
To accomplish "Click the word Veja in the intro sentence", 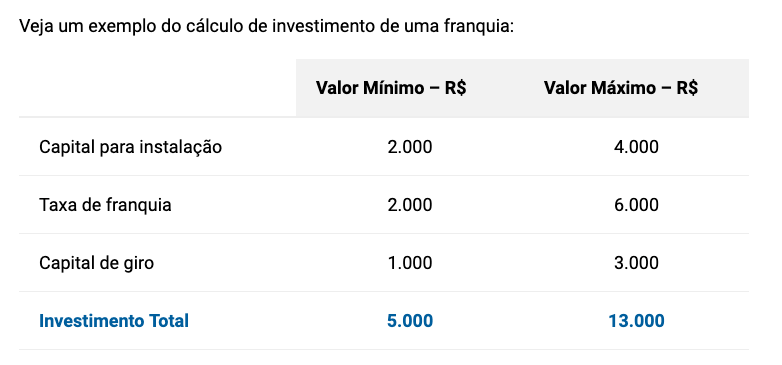I will coord(36,26).
